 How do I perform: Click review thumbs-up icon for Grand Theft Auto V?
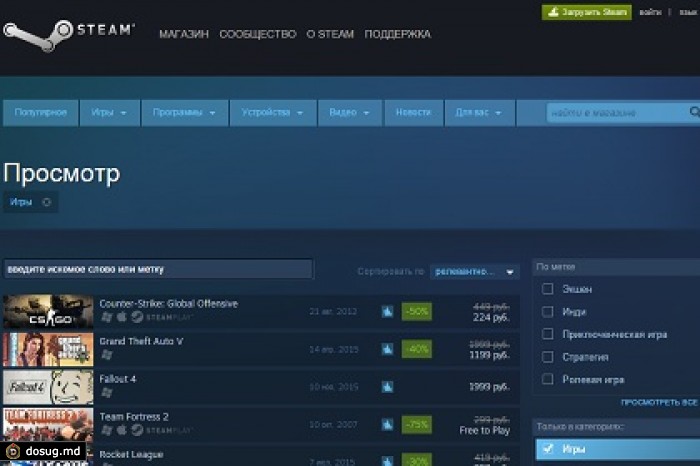[388, 349]
